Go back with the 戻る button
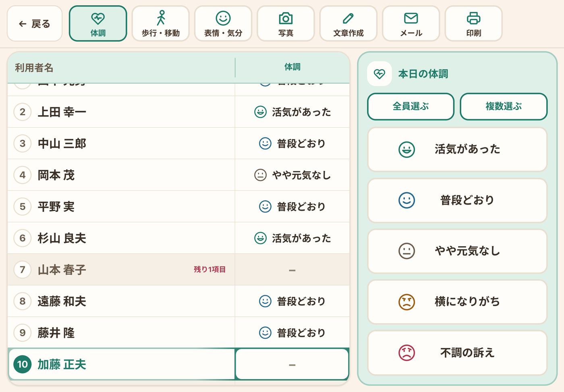 [x=35, y=24]
